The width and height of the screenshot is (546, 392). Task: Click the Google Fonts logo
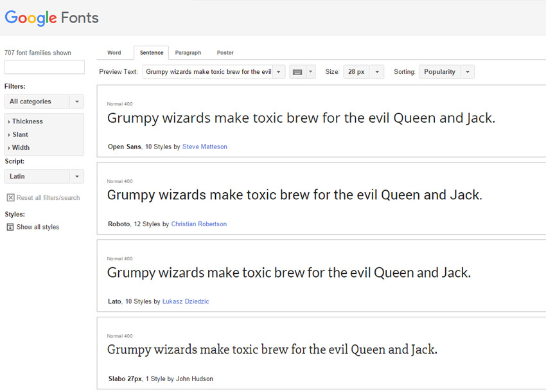pyautogui.click(x=51, y=18)
